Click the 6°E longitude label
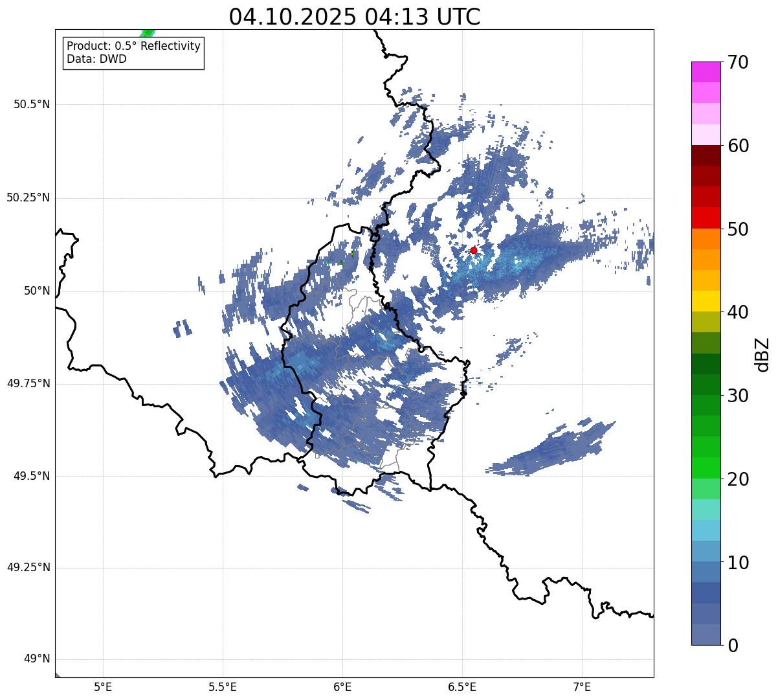Viewport: 778px width, 700px height. [x=342, y=686]
